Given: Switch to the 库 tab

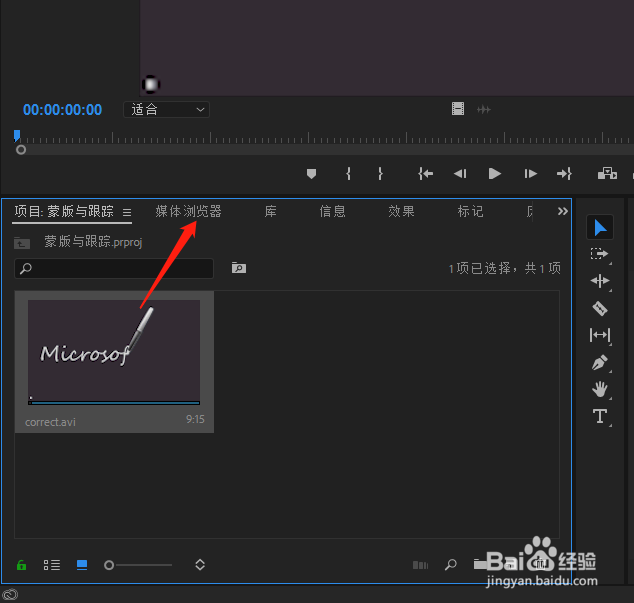Looking at the screenshot, I should click(271, 211).
